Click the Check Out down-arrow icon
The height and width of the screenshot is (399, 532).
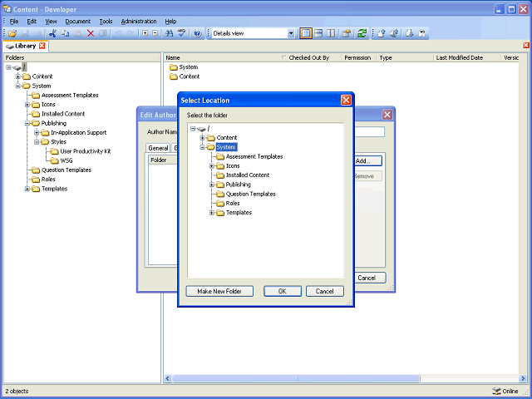pos(410,33)
